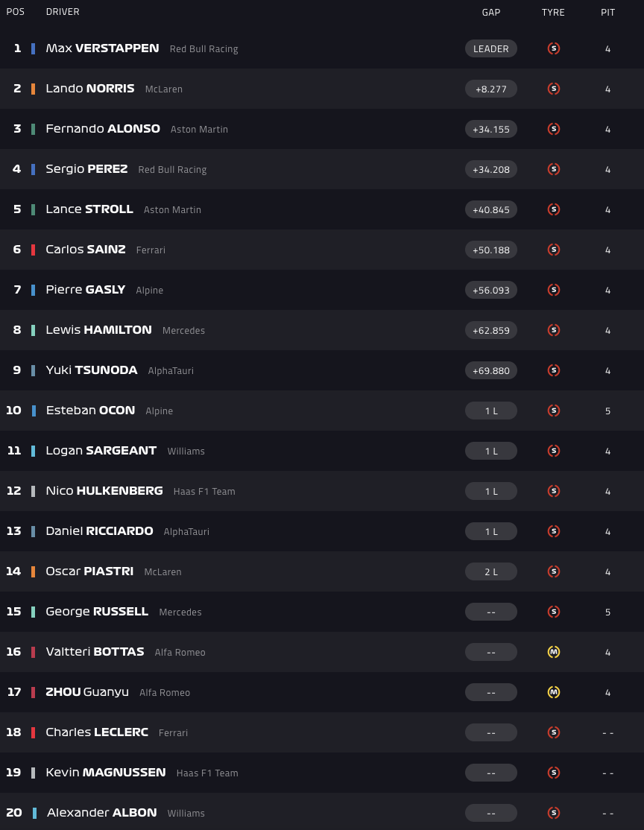The height and width of the screenshot is (830, 644).
Task: Click the LEADER gap badge
Action: coord(491,48)
